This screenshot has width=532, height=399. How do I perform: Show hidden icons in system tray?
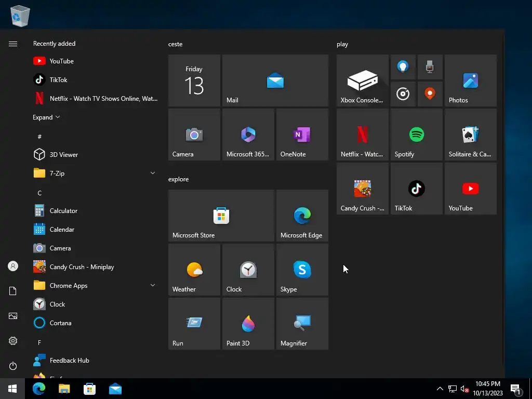coord(440,389)
